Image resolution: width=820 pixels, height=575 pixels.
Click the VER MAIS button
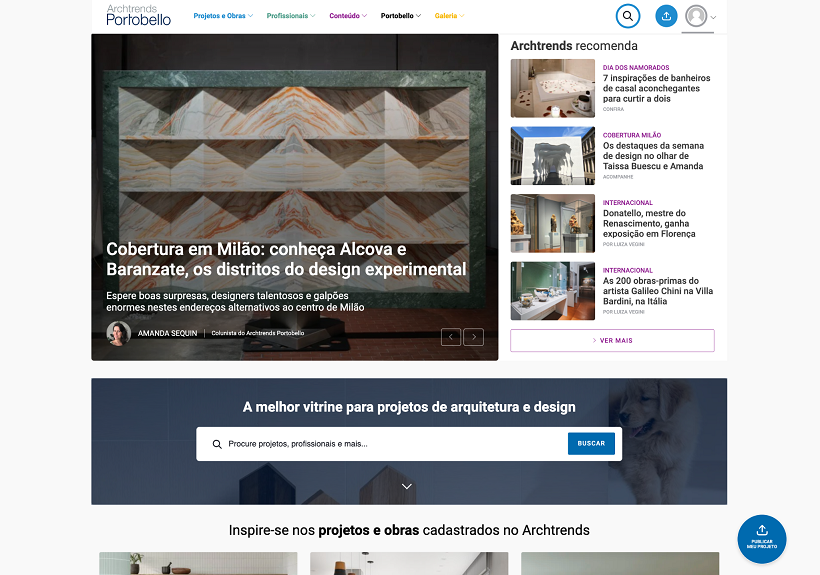click(x=612, y=340)
